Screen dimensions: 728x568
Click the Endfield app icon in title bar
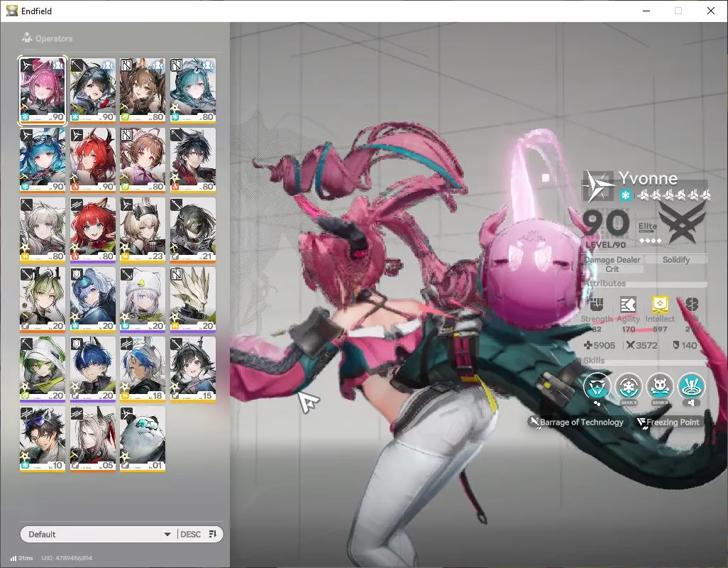point(11,11)
